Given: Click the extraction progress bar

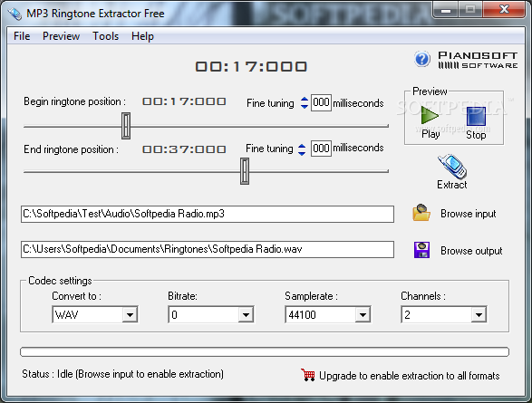Looking at the screenshot, I should pyautogui.click(x=265, y=351).
